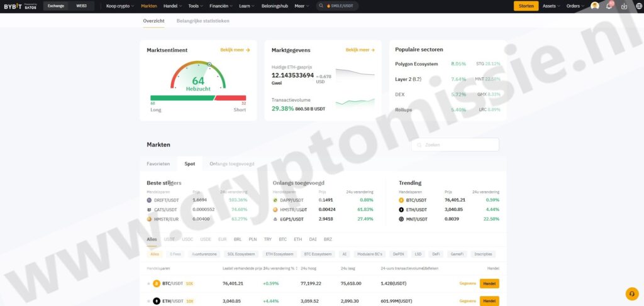Expand the Koop crypto dropdown

pyautogui.click(x=119, y=6)
